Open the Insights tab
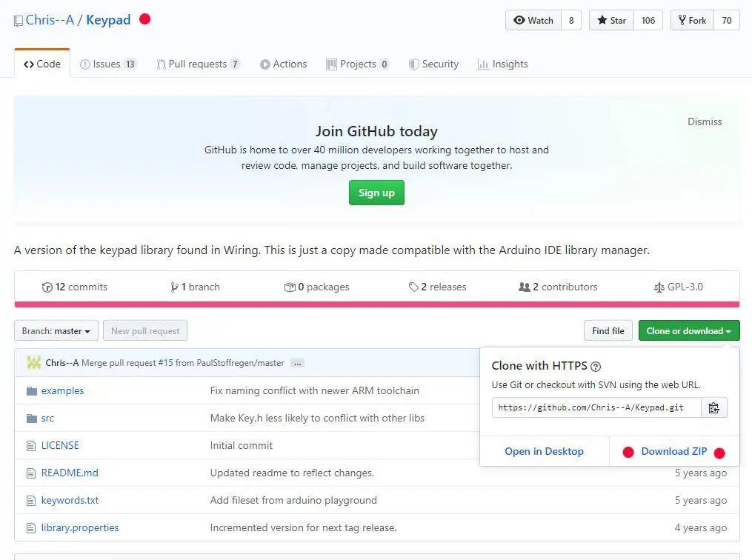Screen dimensions: 752x560 point(502,64)
